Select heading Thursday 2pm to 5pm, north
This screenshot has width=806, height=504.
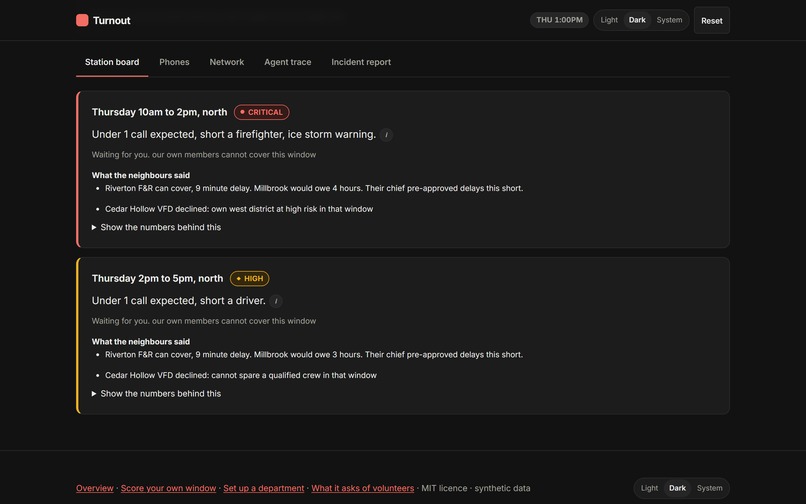(157, 279)
